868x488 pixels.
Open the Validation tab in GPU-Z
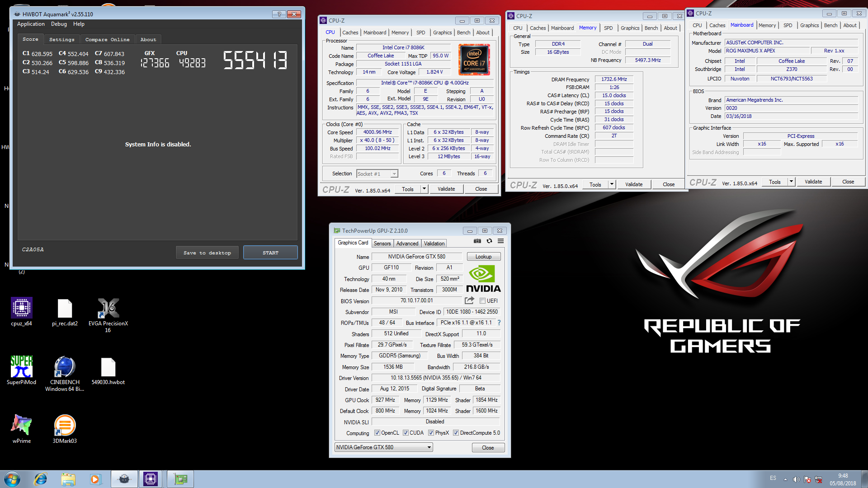click(x=434, y=244)
